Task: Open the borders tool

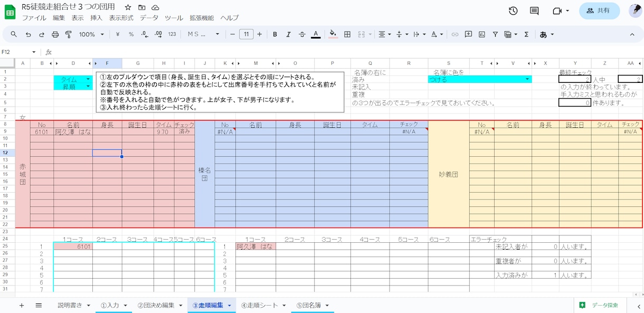Action: click(x=347, y=34)
